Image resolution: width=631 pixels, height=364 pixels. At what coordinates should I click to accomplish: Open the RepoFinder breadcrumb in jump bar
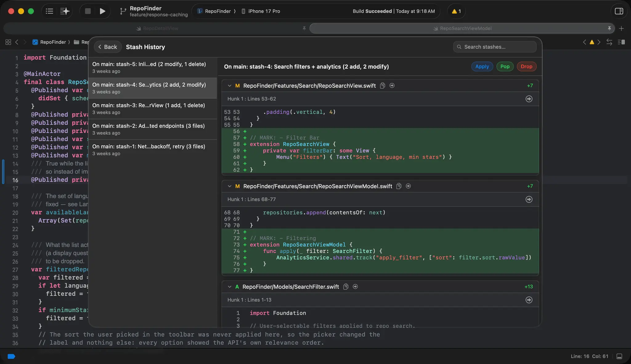click(50, 42)
